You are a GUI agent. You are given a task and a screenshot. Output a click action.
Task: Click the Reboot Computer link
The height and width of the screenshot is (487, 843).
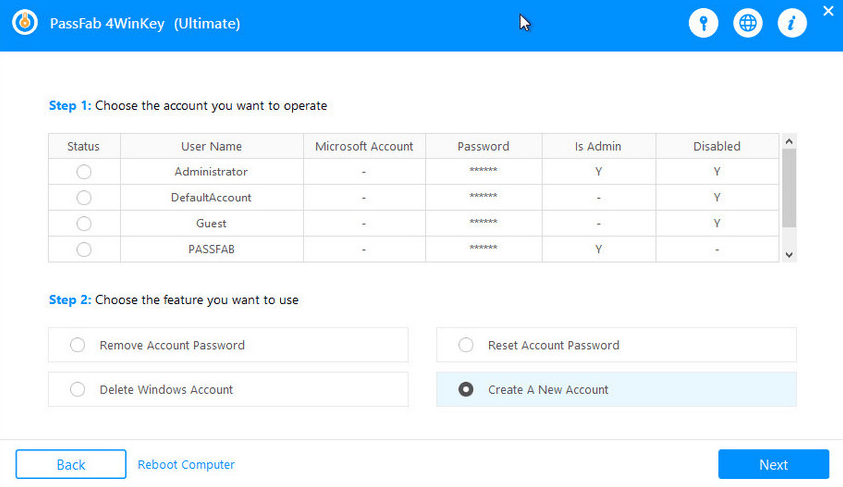click(186, 465)
